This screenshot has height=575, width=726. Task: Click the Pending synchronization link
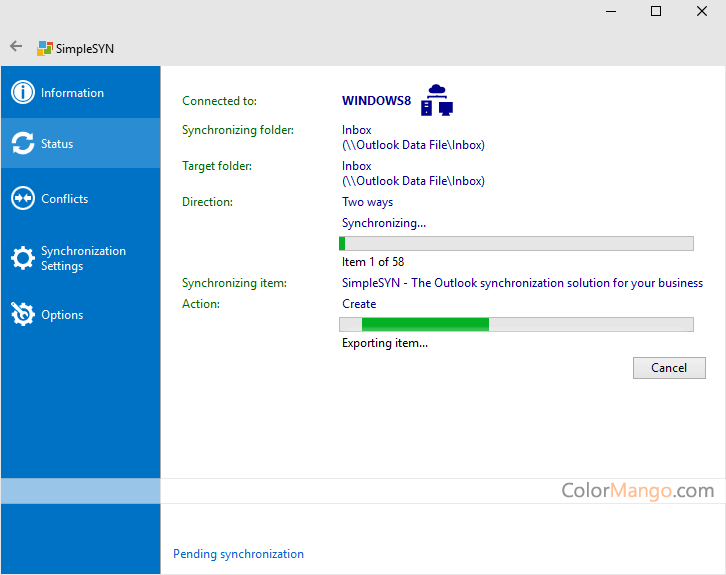click(x=238, y=554)
